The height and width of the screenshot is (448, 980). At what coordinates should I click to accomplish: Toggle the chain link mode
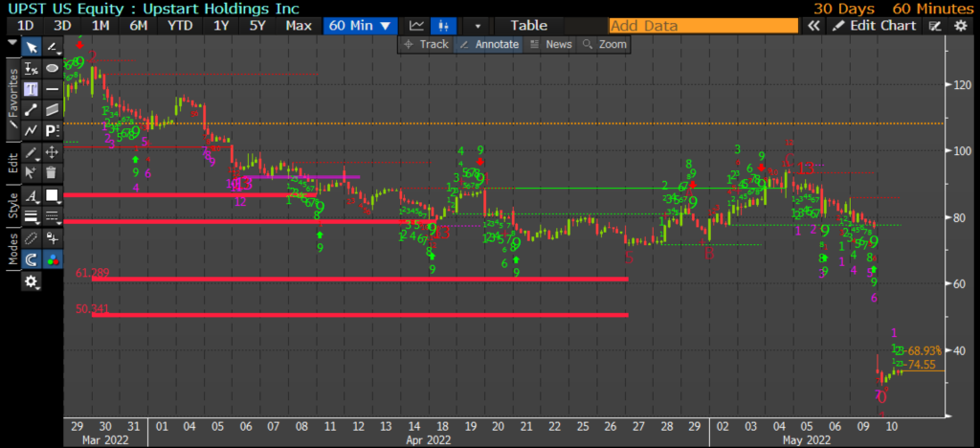point(32,238)
